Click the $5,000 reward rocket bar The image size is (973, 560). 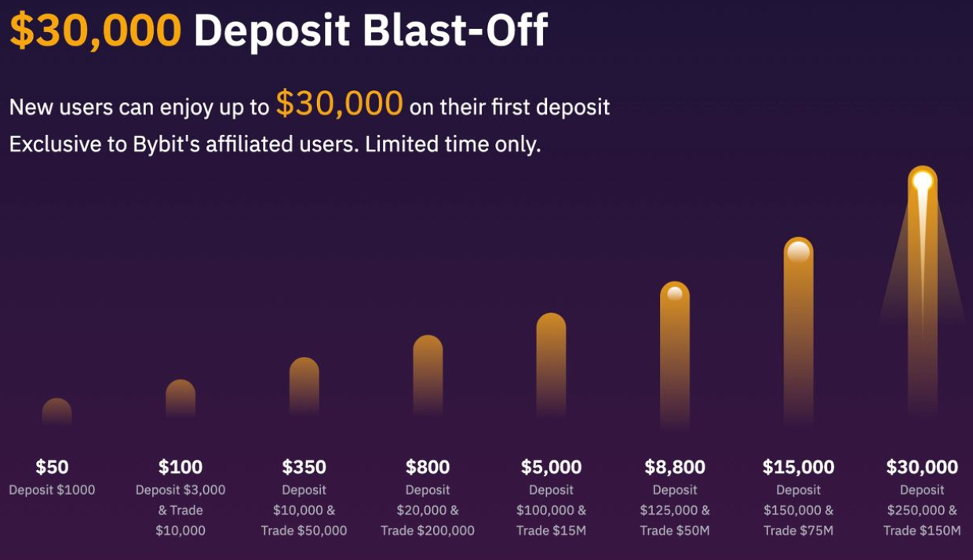(551, 365)
